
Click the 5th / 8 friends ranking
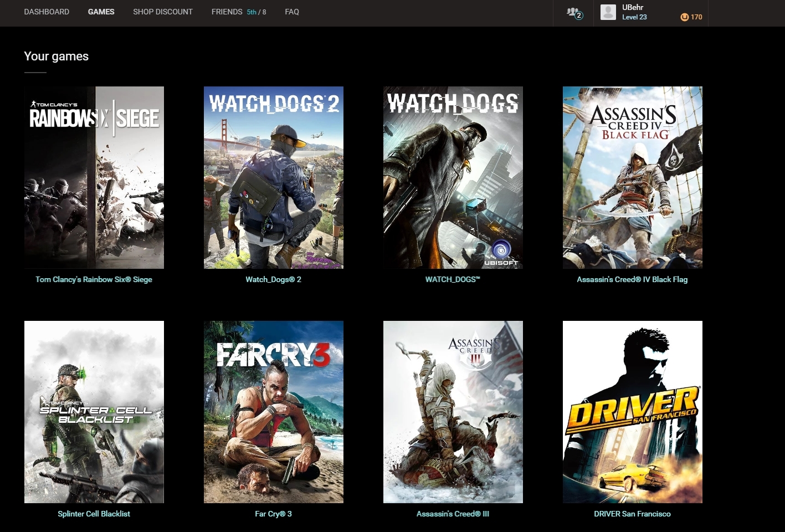point(256,12)
